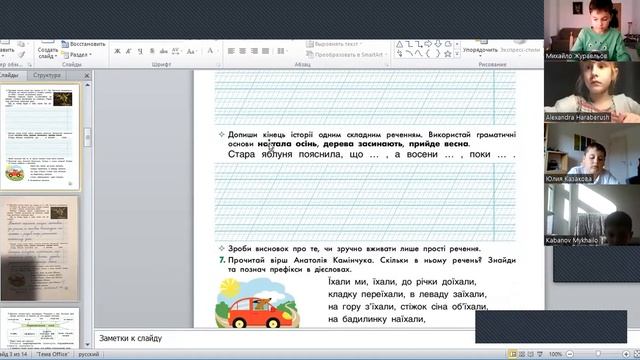
Task: Select the five-point star shape
Action: pyautogui.click(x=448, y=53)
